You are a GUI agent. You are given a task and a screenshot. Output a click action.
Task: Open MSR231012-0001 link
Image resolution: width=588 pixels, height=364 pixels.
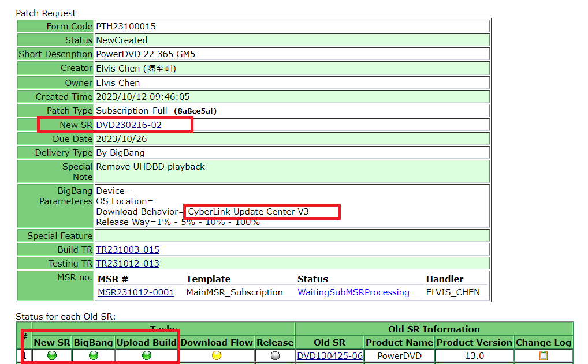coord(136,292)
